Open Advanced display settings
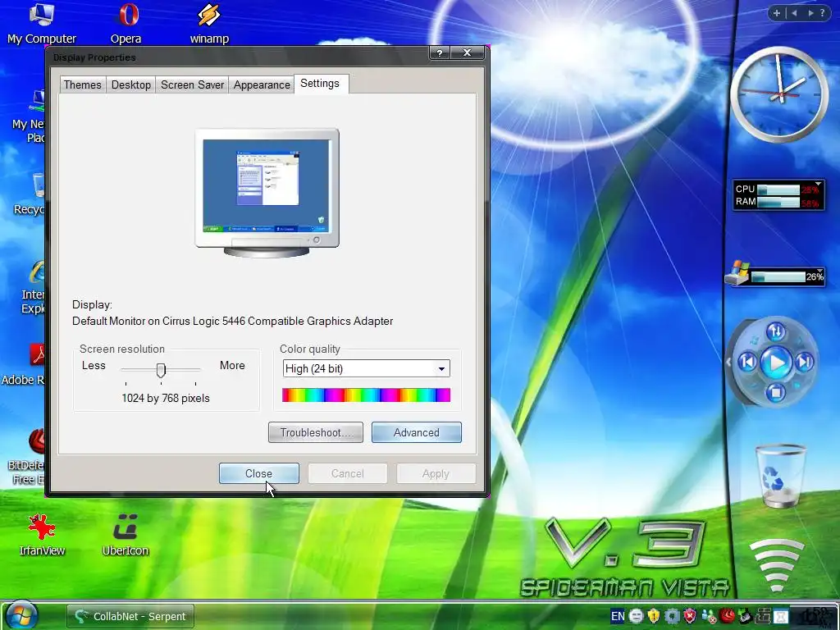 [416, 432]
